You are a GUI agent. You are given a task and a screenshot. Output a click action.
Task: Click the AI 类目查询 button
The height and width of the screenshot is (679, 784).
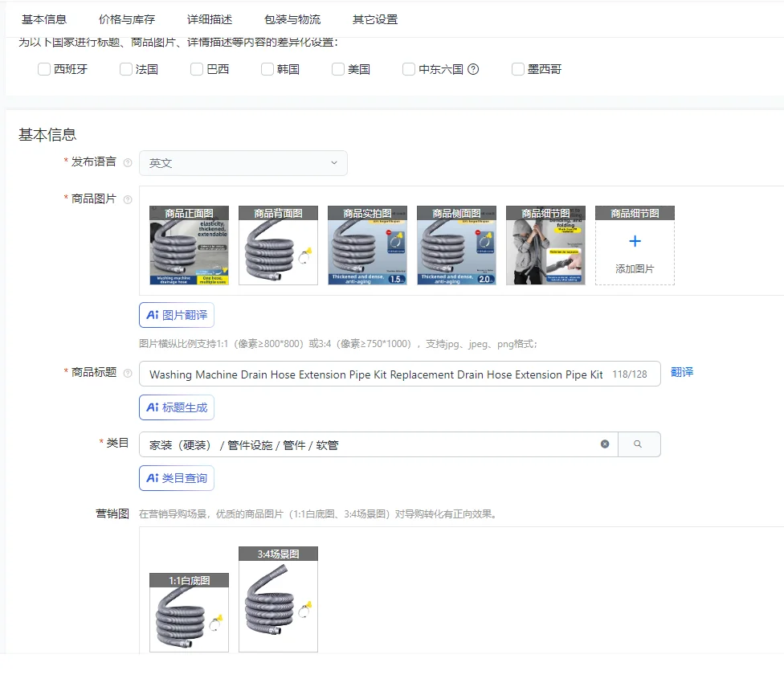tap(177, 478)
